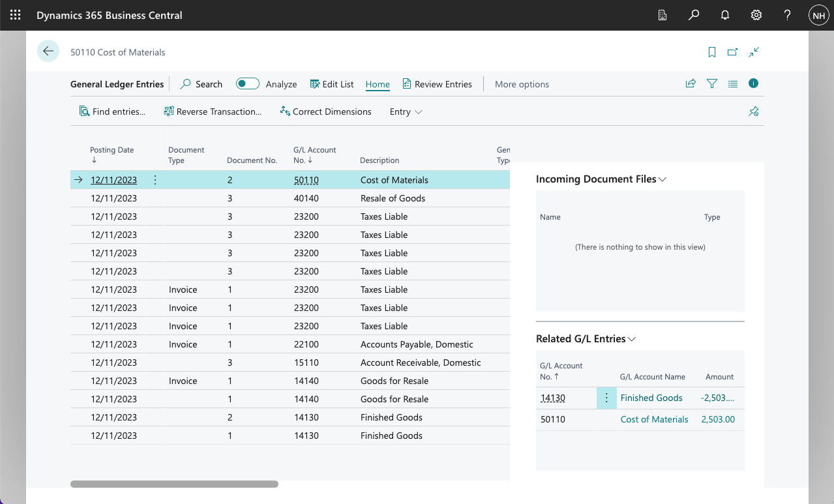Select the Home tab
The width and height of the screenshot is (834, 504).
pyautogui.click(x=378, y=84)
